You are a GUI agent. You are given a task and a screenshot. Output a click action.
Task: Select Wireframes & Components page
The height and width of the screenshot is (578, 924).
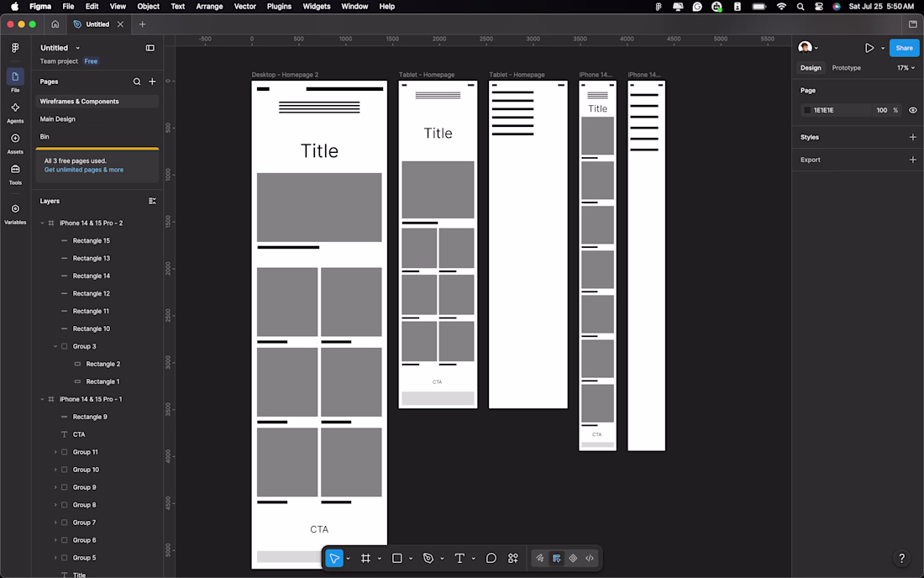click(x=97, y=102)
